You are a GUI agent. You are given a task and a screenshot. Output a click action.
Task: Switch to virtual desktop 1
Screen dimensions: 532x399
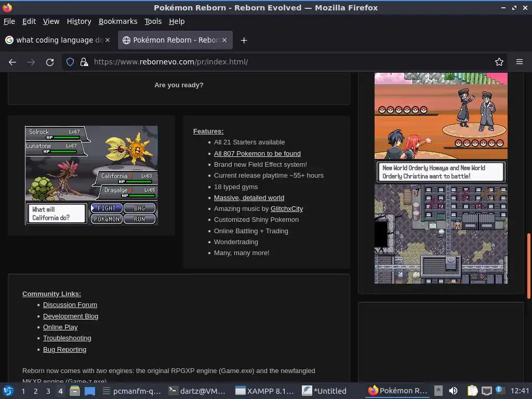[23, 391]
